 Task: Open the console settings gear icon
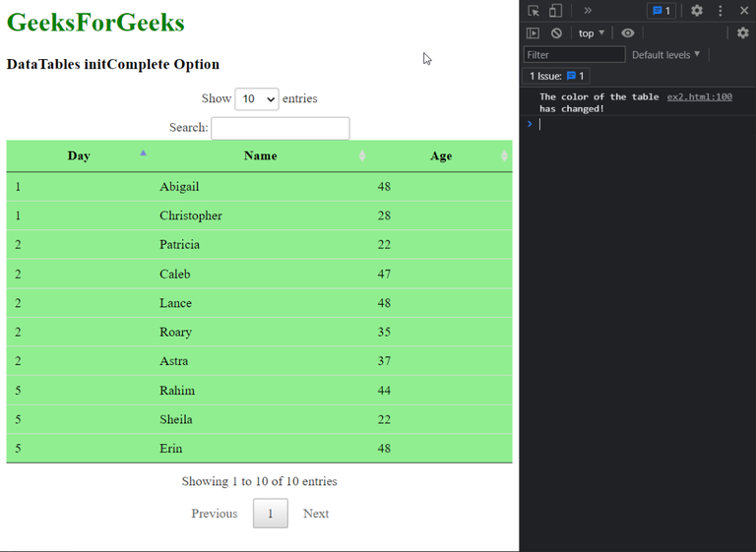(742, 32)
